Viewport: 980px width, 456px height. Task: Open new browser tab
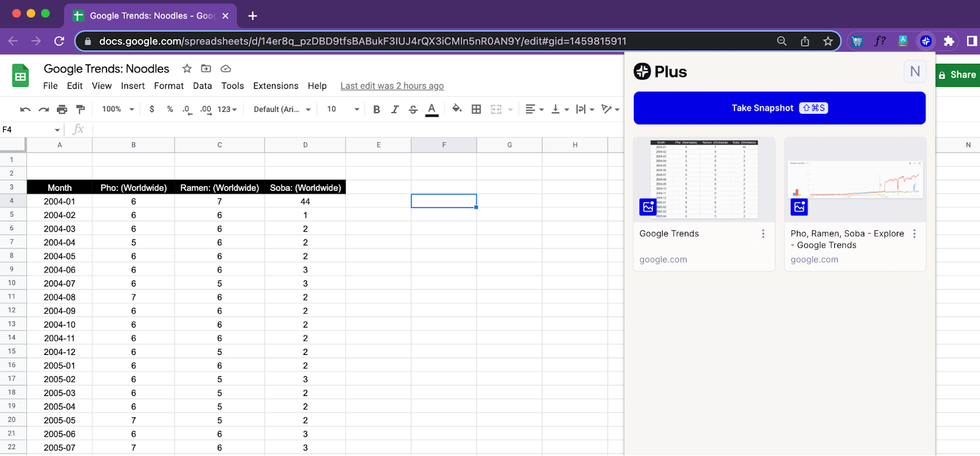click(252, 16)
